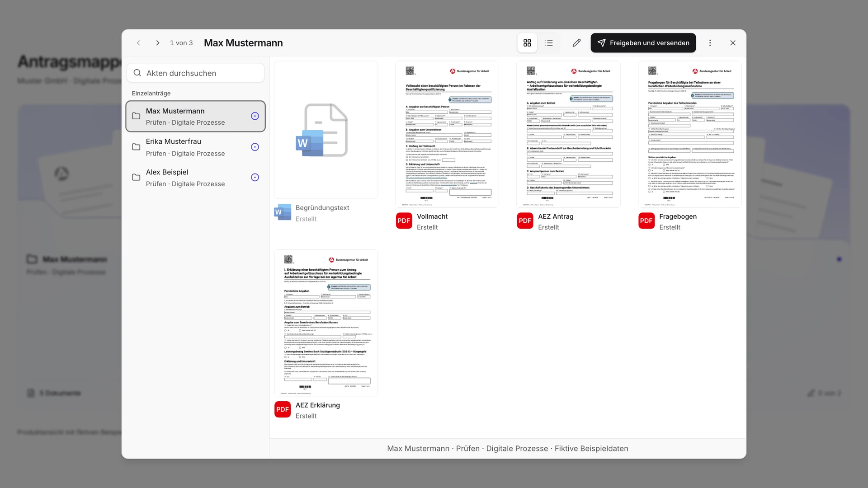Select the Erika Musterfrau file entry

point(195,147)
